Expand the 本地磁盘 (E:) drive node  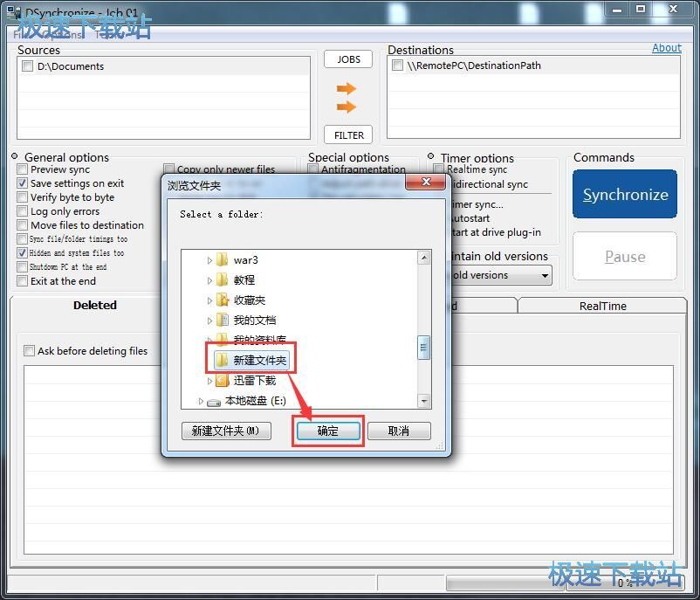click(201, 402)
